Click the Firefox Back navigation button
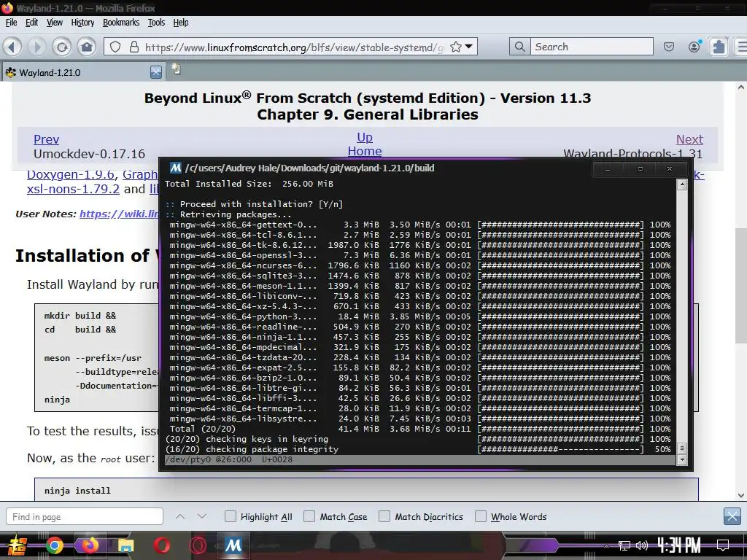The image size is (747, 560). pos(13,47)
